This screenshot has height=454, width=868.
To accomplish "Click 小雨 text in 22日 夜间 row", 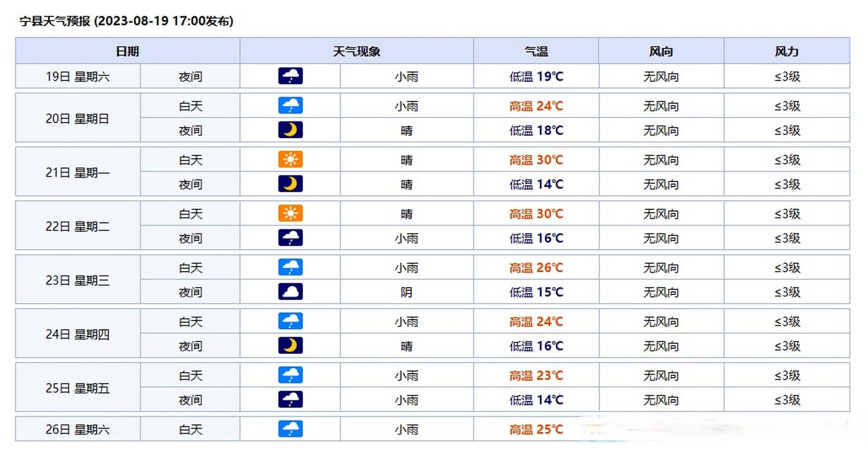I will [407, 238].
